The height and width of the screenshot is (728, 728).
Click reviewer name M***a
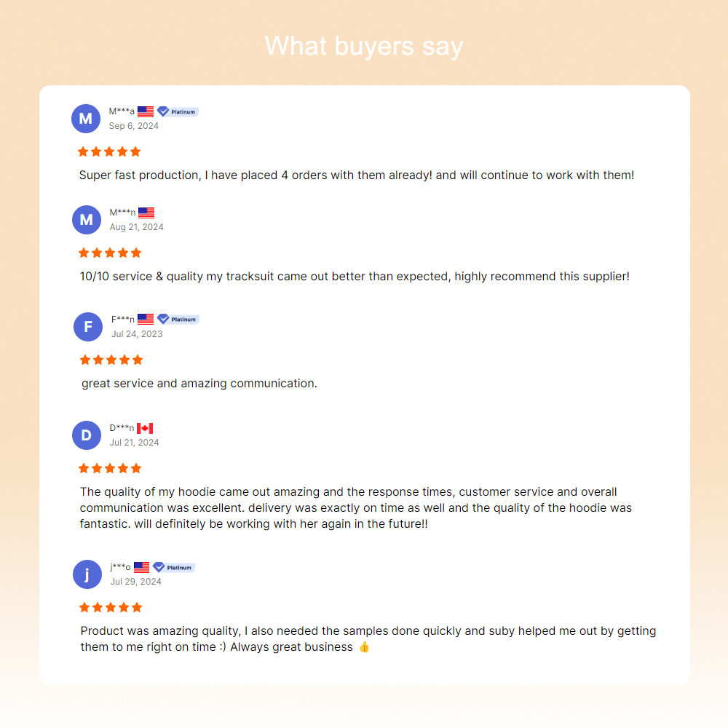[x=122, y=111]
